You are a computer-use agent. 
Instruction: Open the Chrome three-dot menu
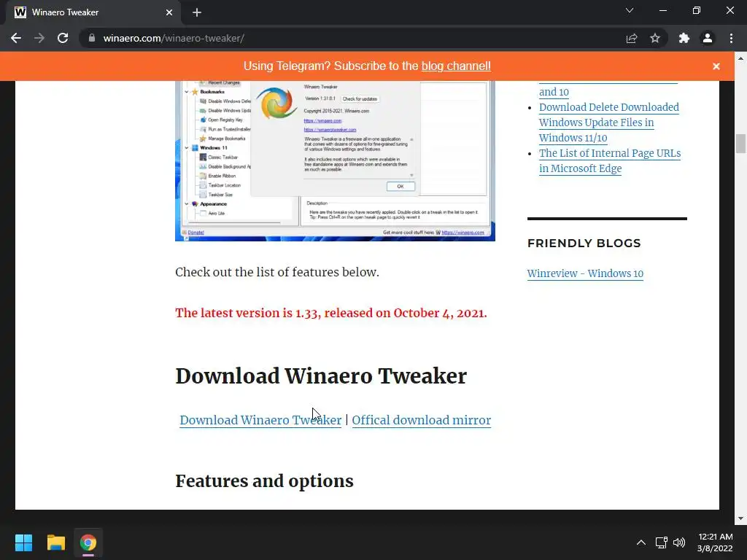point(731,38)
